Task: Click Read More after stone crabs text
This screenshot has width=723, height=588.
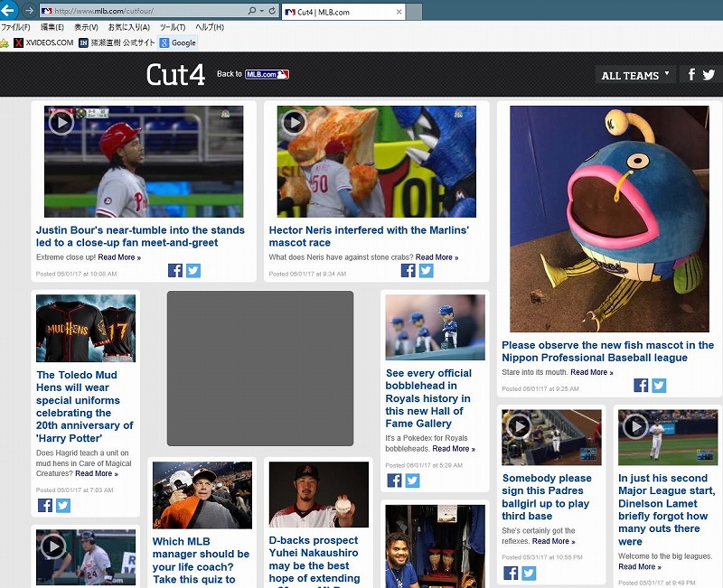Action: point(437,257)
